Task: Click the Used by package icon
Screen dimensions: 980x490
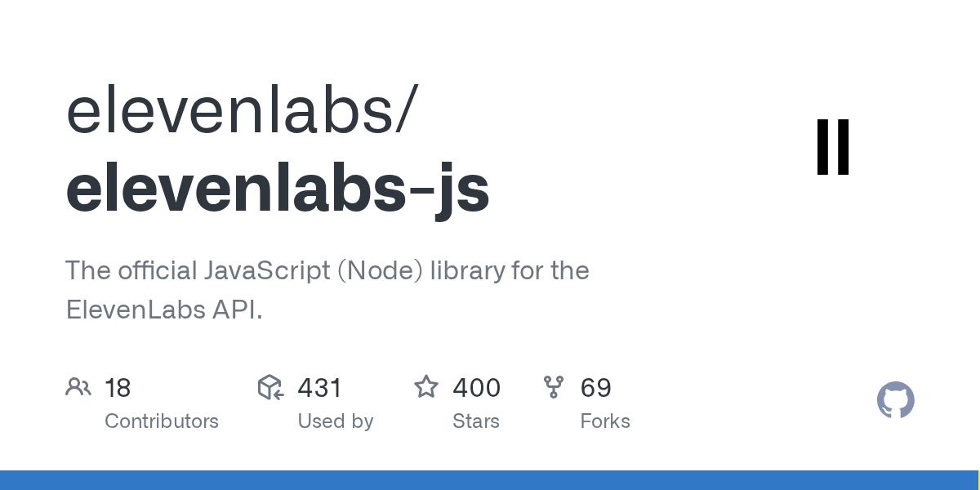Action: pyautogui.click(x=270, y=387)
